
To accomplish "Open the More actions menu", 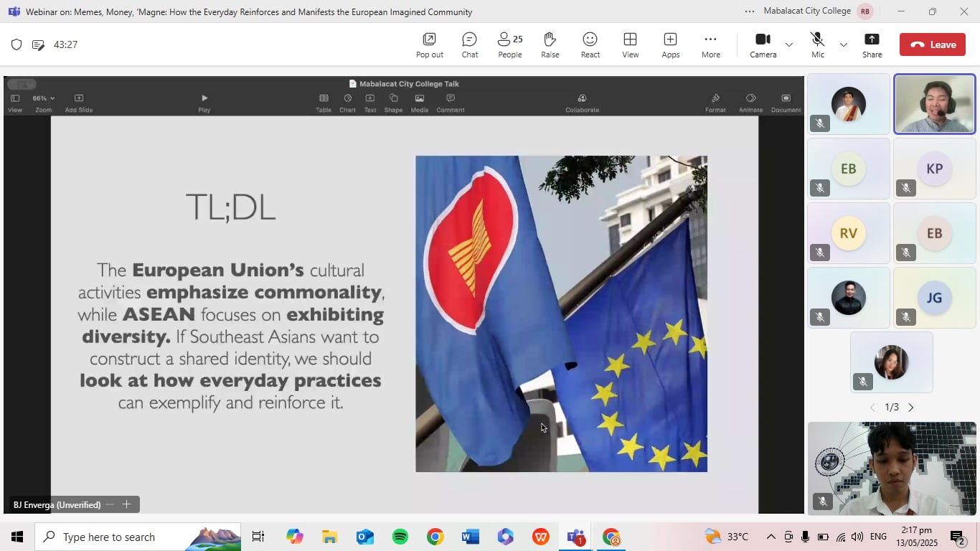I will pos(711,44).
